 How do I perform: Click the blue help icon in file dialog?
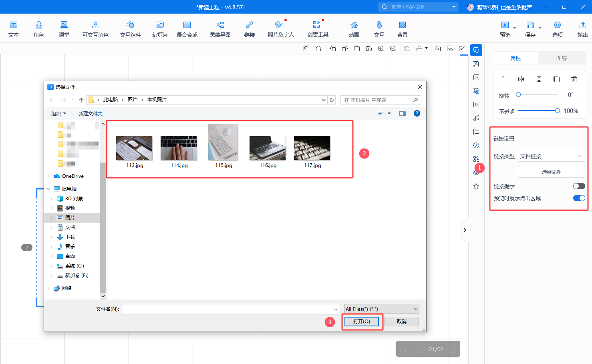(417, 113)
